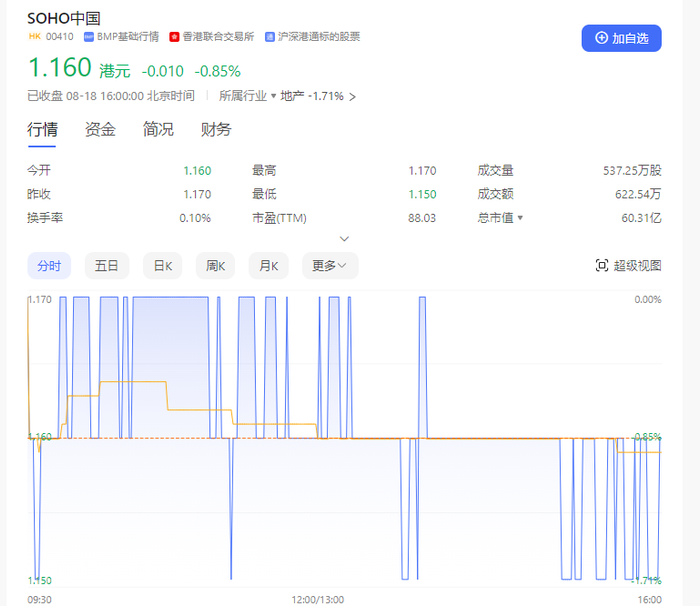The width and height of the screenshot is (700, 606).
Task: Open the 所属行业 dropdown
Action: (247, 96)
